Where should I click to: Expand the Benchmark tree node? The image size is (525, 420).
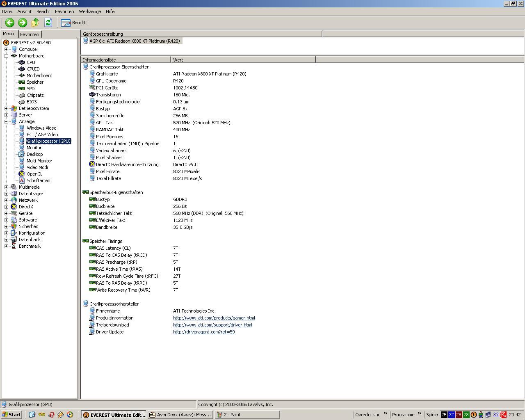point(6,246)
